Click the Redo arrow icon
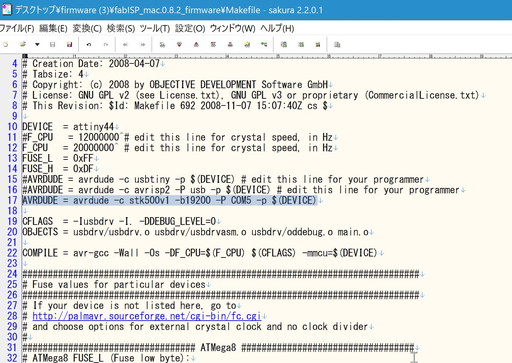512x363 pixels. click(x=106, y=44)
